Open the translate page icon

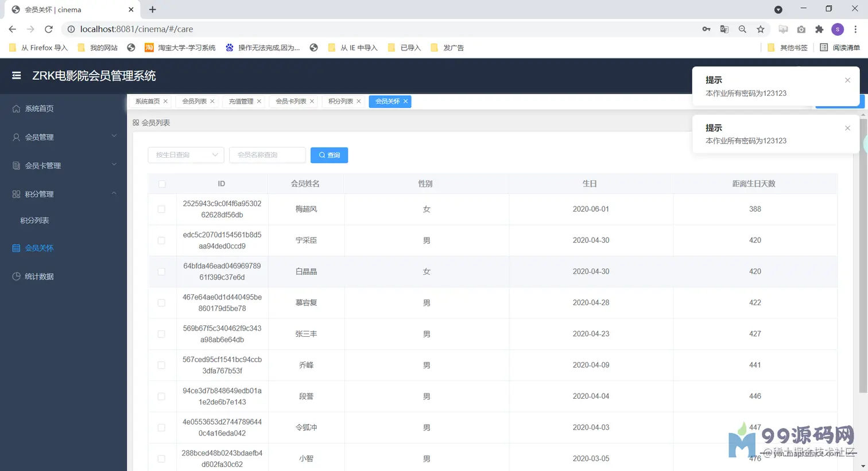(x=724, y=29)
